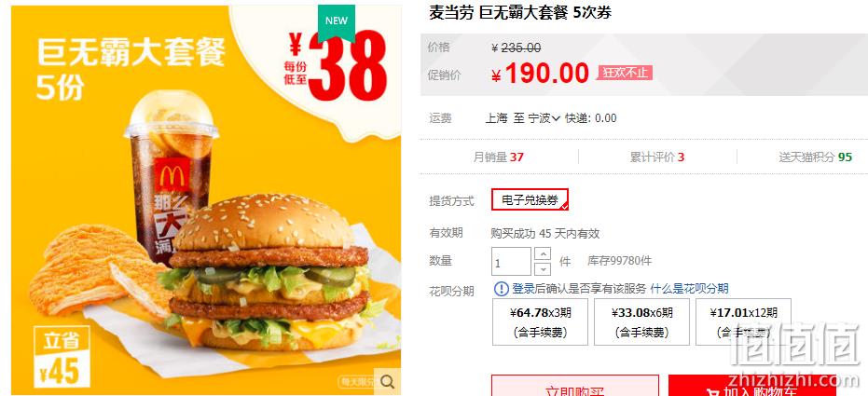The height and width of the screenshot is (396, 868).
Task: Click the blue info icon beside 登录
Action: tap(501, 288)
